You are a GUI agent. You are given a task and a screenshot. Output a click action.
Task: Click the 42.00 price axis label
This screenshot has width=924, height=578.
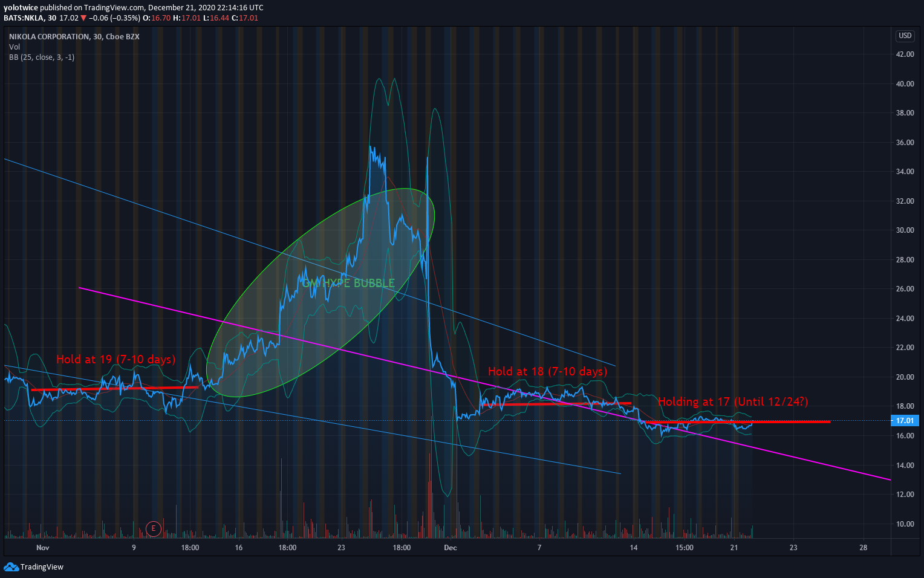[x=905, y=54]
